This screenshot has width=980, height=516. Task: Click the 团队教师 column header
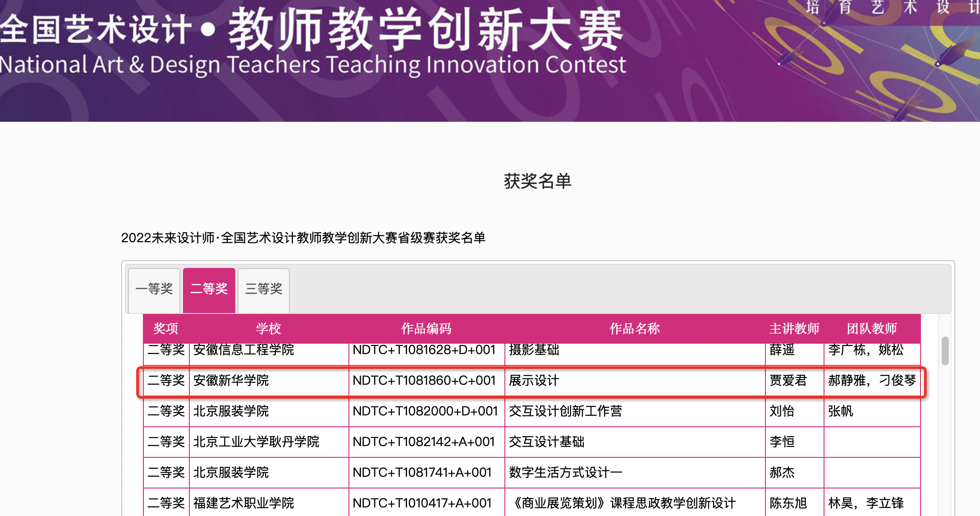pos(872,328)
